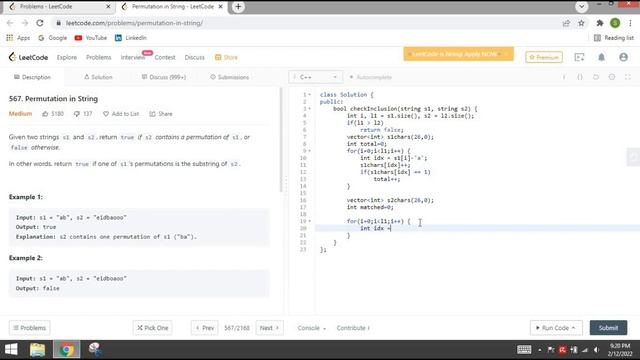The height and width of the screenshot is (360, 640).
Task: Like the problem with the thumbs-up icon
Action: (x=45, y=114)
